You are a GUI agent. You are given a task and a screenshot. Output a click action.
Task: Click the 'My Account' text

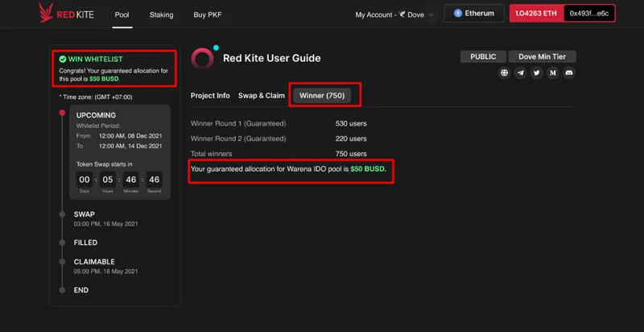tap(374, 15)
